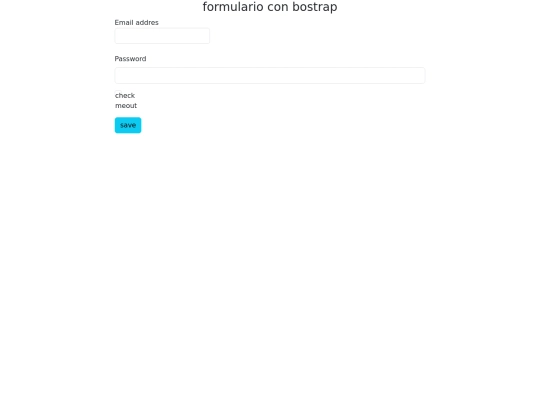
Task: Toggle the faint checkbox above 'meout'
Action: tap(118, 94)
